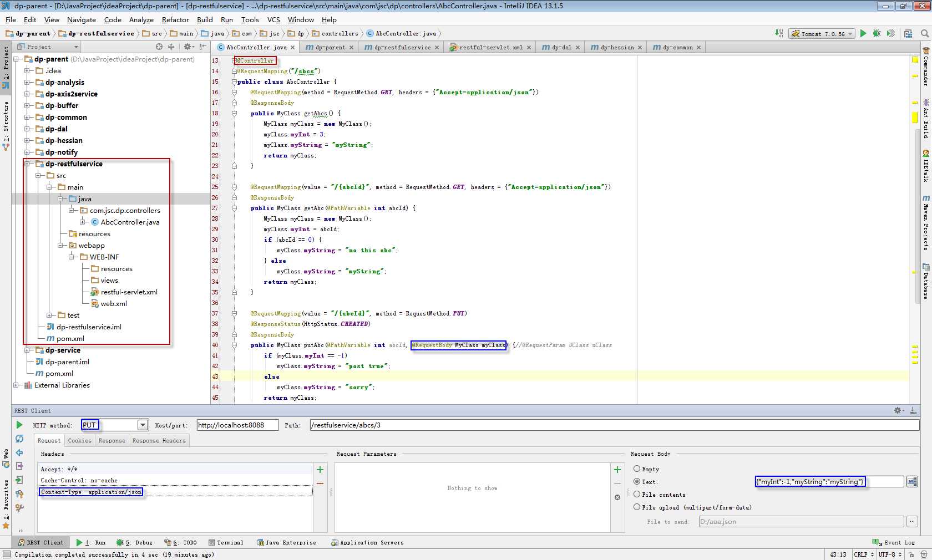Open the 6: TODO tool window button
The image size is (932, 560).
(x=180, y=543)
